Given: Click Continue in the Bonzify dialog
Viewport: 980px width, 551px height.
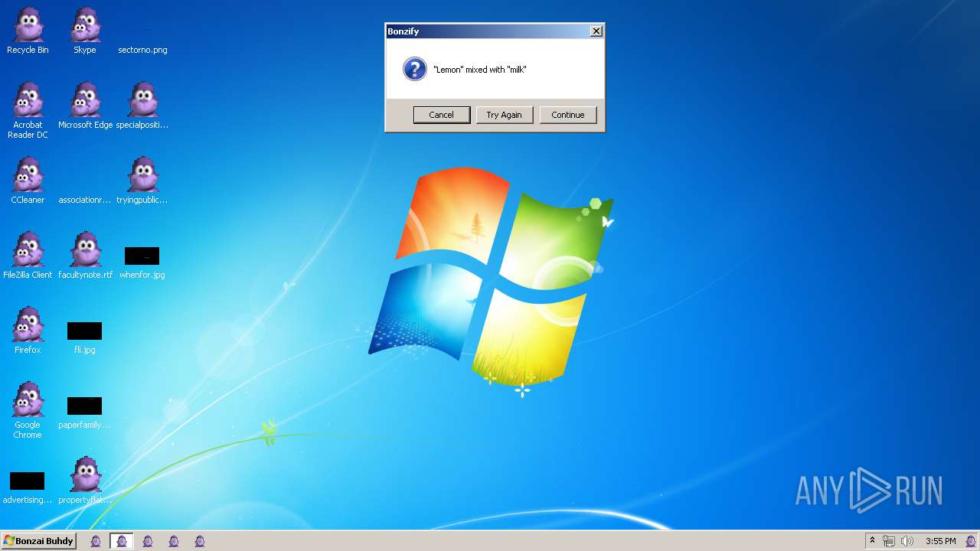Looking at the screenshot, I should (568, 115).
